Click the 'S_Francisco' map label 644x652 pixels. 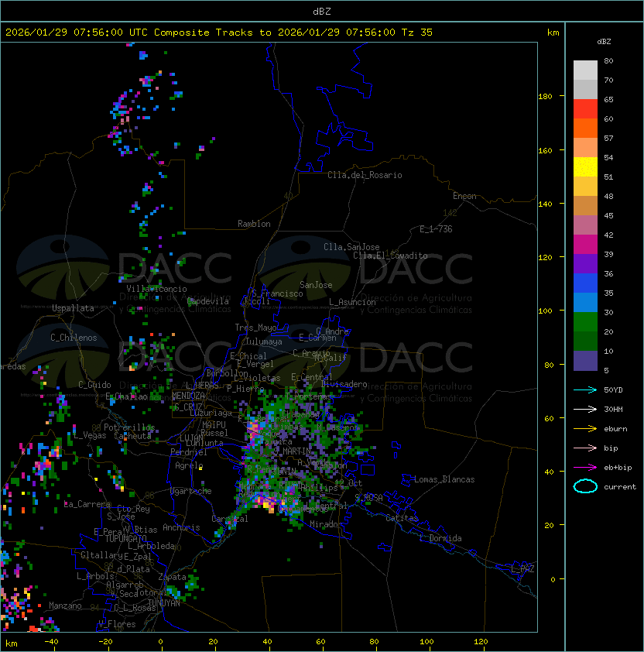pyautogui.click(x=277, y=293)
